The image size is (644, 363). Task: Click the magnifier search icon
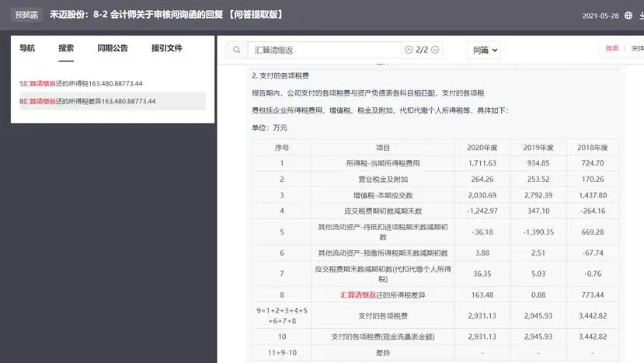(237, 50)
